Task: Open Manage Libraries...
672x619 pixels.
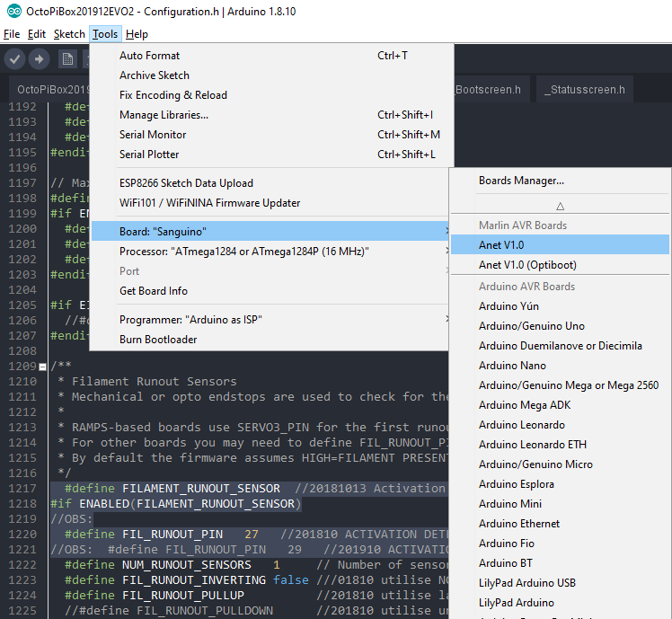Action: pos(270,115)
